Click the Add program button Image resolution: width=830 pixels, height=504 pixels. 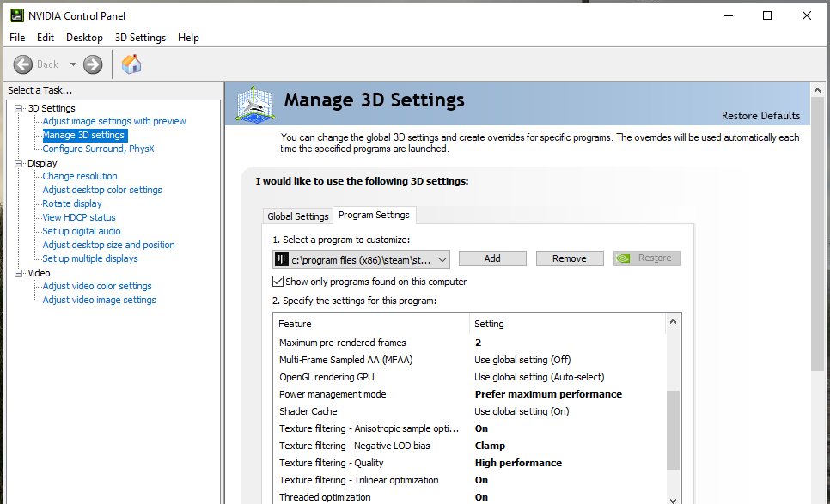click(492, 258)
